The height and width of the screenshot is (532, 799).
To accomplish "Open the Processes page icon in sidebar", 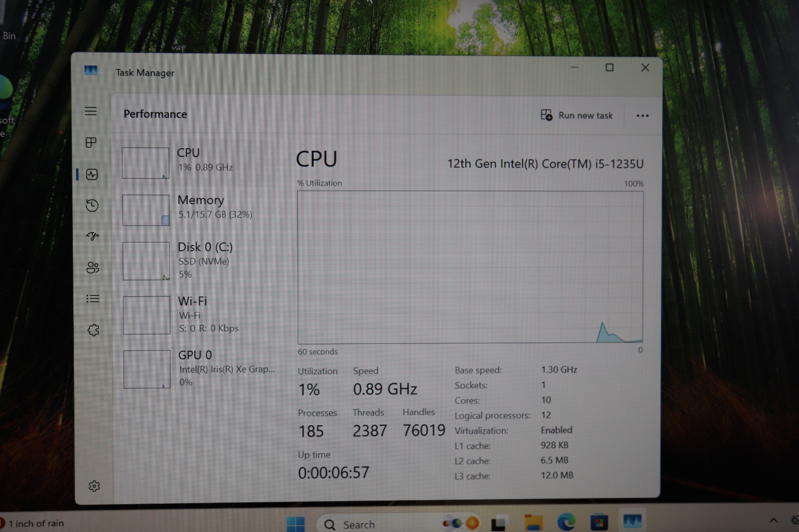I will coord(91,143).
